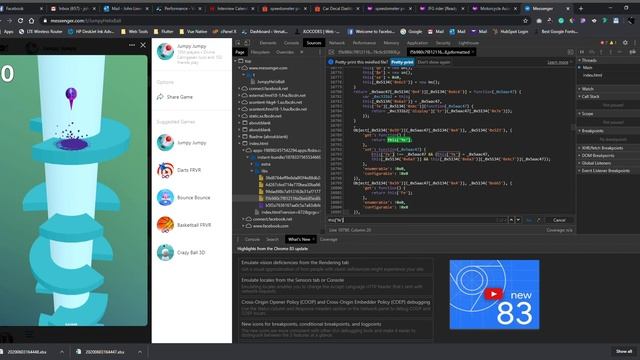The width and height of the screenshot is (640, 360).
Task: Toggle deactivate breakpoints icon in debugger toolbar
Action: click(x=632, y=52)
